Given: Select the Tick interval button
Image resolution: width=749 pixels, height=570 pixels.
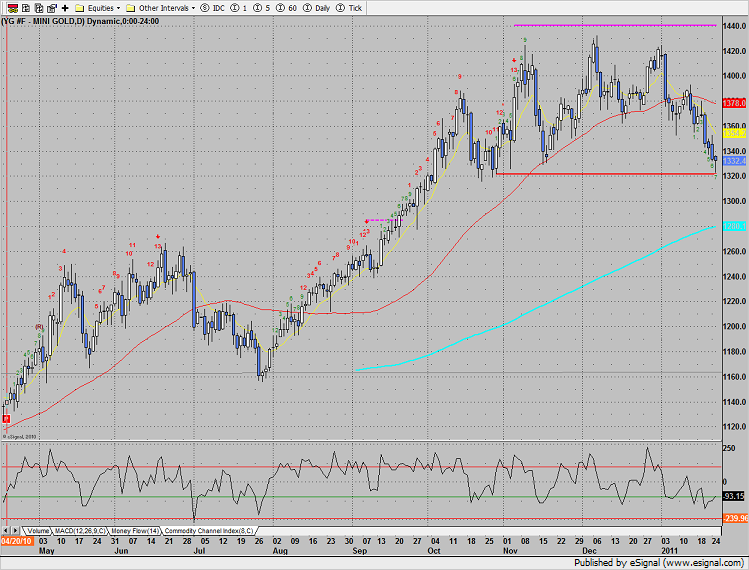Looking at the screenshot, I should (x=353, y=7).
